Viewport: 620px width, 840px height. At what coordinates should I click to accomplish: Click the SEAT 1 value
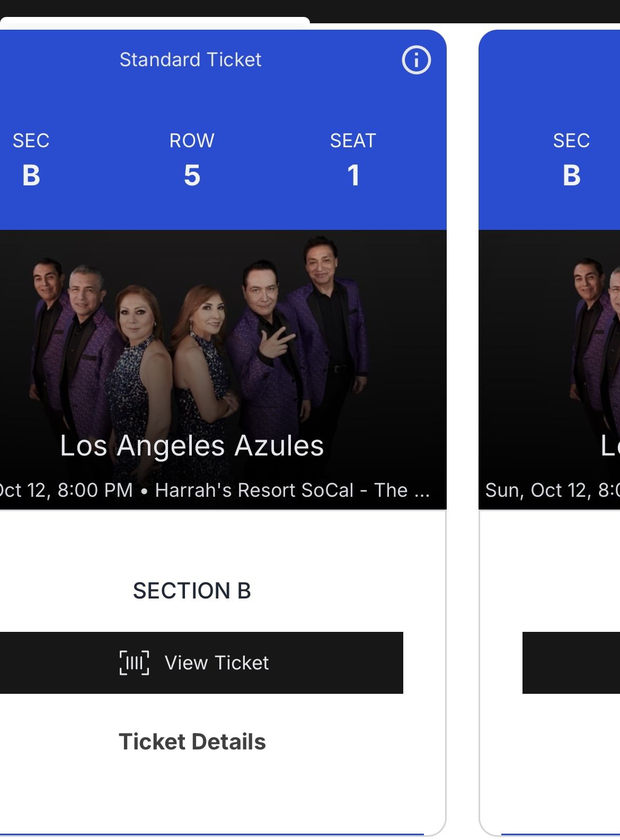point(353,175)
